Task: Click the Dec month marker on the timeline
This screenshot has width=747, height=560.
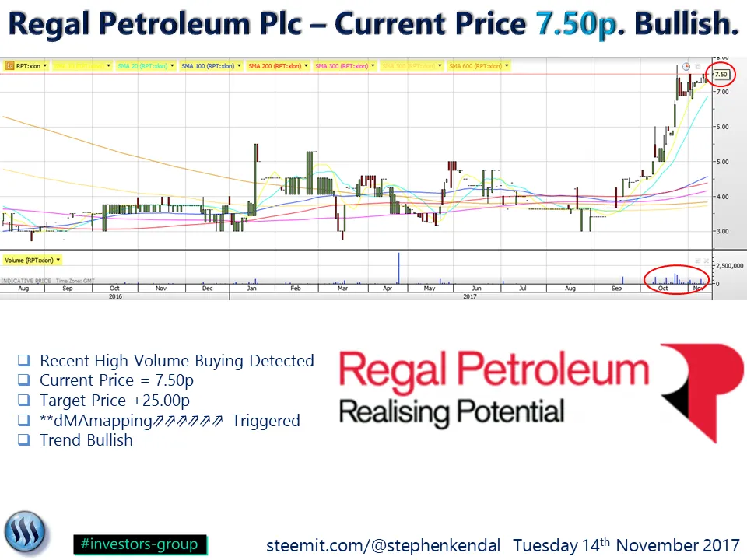Action: coord(207,288)
